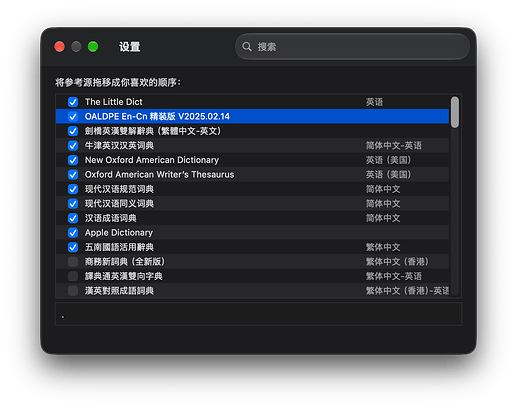The height and width of the screenshot is (408, 517).
Task: Select 牛津英汉汉英词典 row name
Action: click(x=119, y=146)
